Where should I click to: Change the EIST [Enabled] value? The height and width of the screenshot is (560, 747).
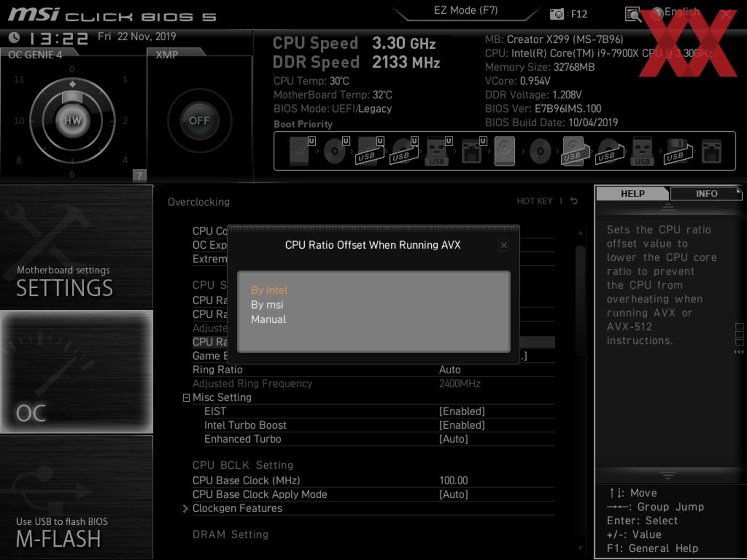coord(462,411)
